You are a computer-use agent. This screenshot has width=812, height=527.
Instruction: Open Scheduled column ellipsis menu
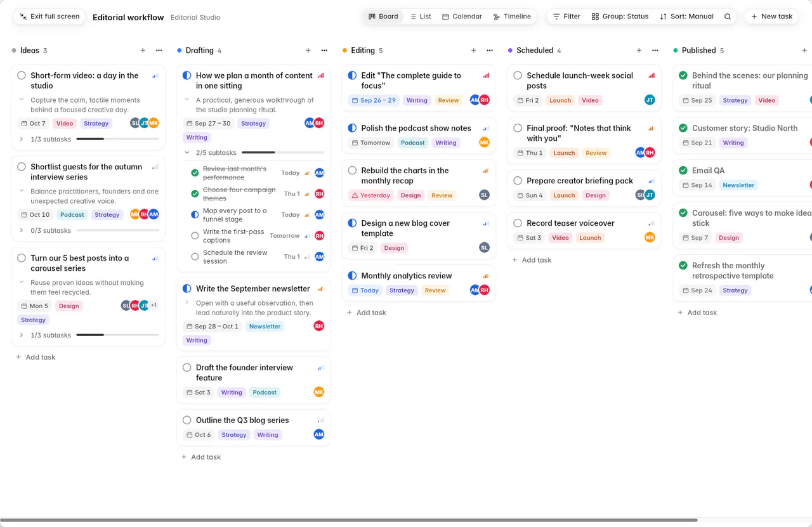655,51
